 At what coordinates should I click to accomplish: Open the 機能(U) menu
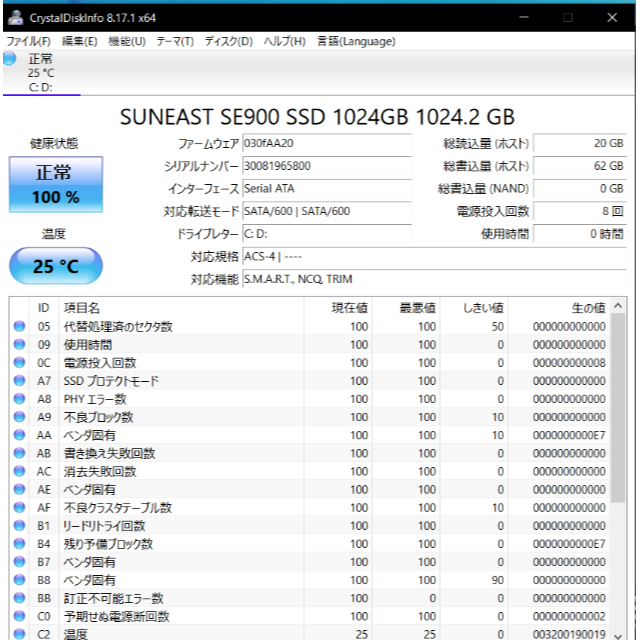127,41
